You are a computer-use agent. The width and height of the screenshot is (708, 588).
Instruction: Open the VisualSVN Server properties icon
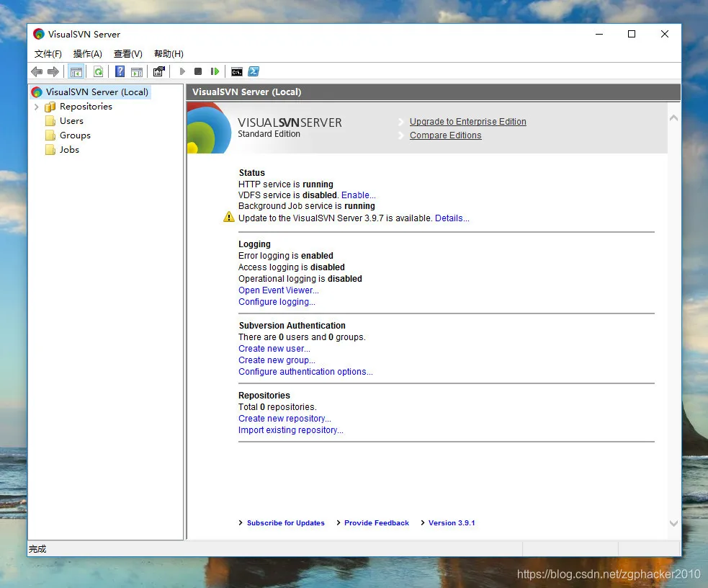click(x=159, y=71)
